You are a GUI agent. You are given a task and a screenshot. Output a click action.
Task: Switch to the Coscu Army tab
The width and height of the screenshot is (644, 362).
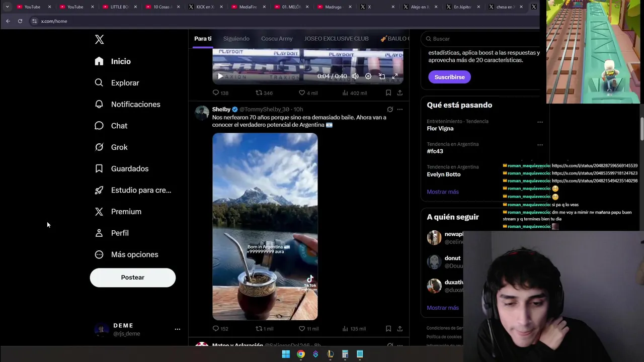(x=277, y=39)
